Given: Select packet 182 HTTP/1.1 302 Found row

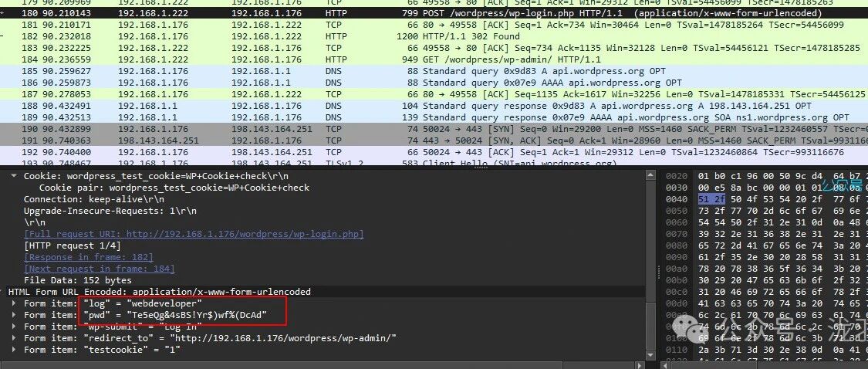Looking at the screenshot, I should point(434,36).
